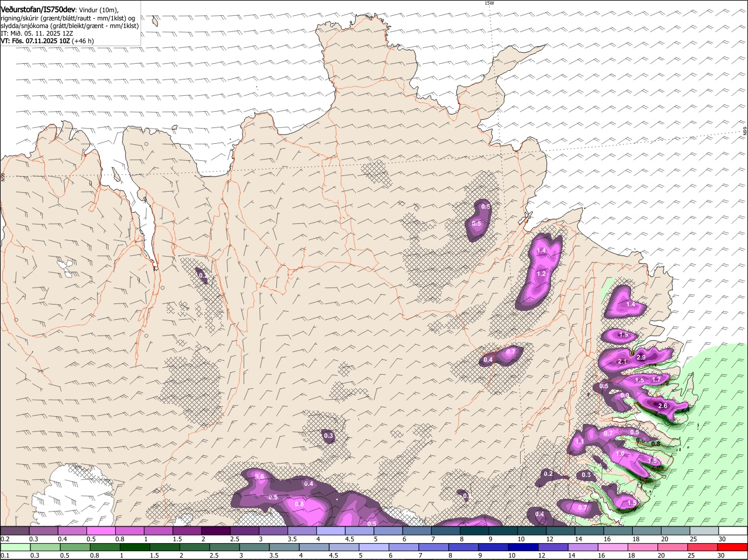Pick the upper legend swatch between 6 and 7
The height and width of the screenshot is (560, 748).
(x=417, y=530)
